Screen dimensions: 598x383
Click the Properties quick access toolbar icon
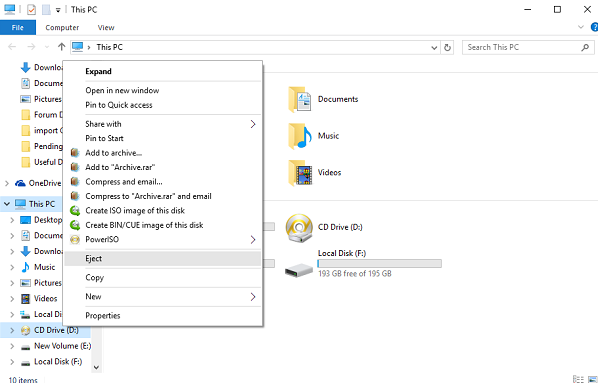(x=32, y=10)
